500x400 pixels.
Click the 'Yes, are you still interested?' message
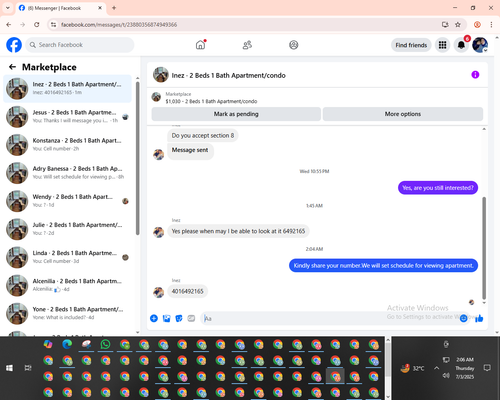click(x=438, y=188)
